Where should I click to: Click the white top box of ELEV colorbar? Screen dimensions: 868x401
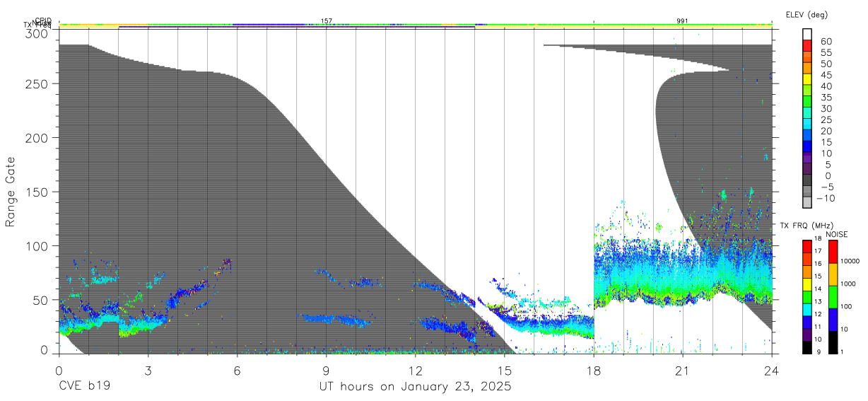tap(808, 35)
